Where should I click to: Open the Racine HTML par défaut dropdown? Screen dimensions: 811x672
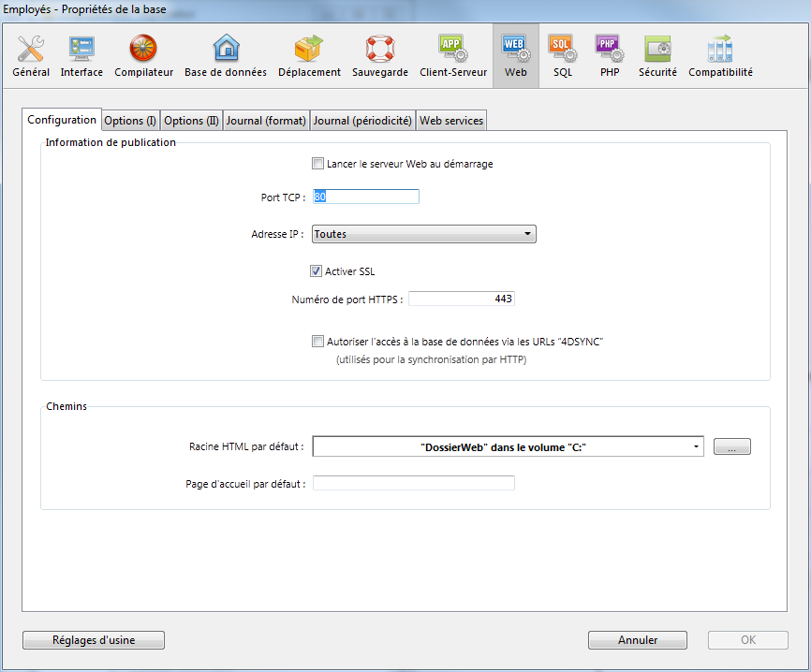pos(508,447)
